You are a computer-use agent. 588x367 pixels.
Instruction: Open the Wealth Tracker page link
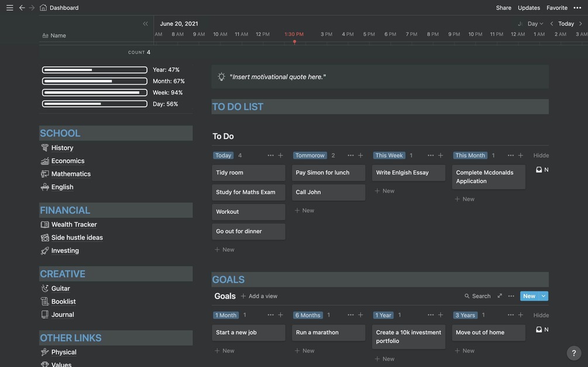[x=74, y=224]
